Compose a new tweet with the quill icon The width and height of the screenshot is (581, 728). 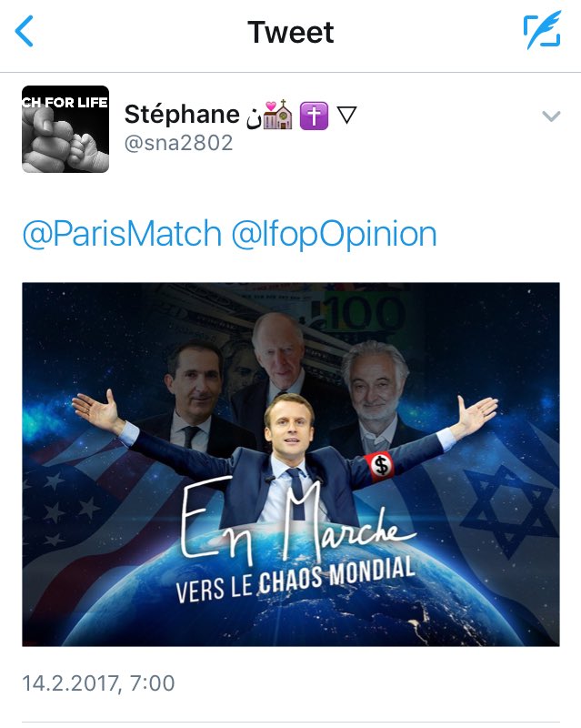[x=542, y=31]
